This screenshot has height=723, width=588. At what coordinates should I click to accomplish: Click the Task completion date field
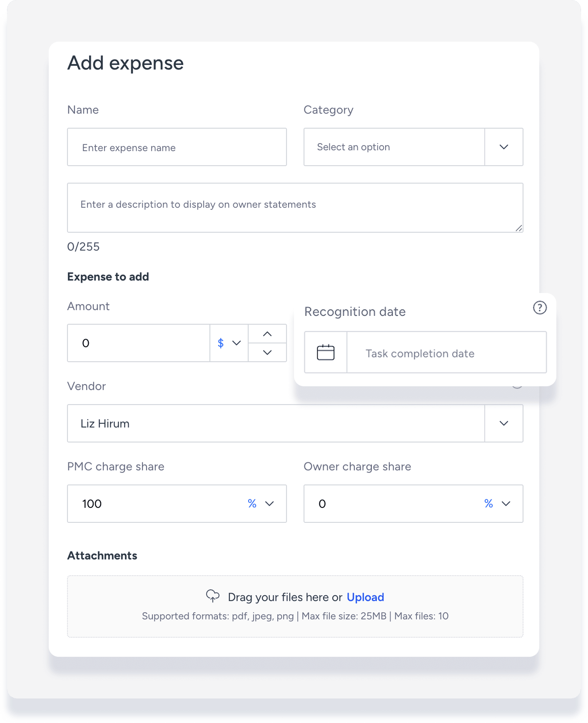pos(446,353)
